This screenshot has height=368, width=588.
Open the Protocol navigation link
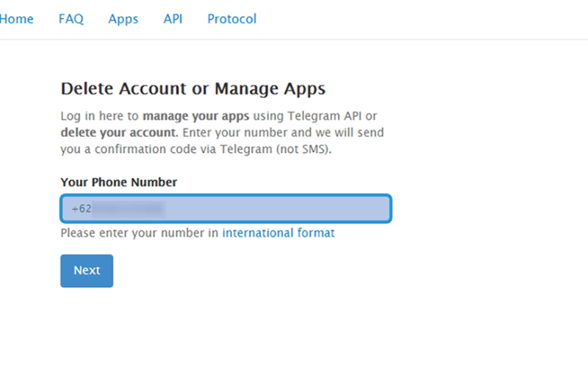tap(232, 19)
